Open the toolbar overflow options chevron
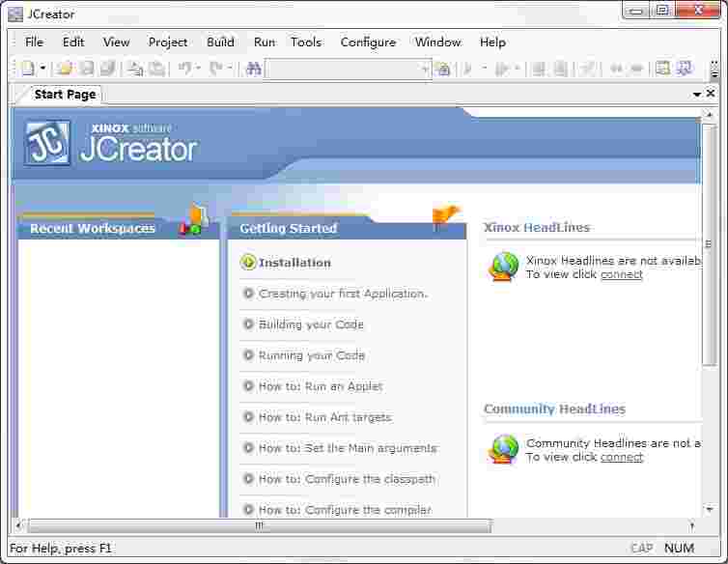The image size is (728, 564). [x=714, y=70]
